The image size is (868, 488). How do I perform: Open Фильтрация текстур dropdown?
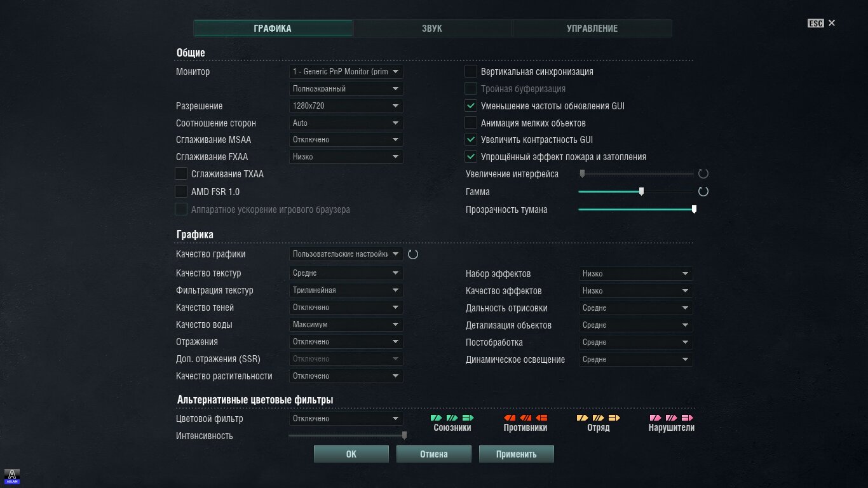[x=346, y=290]
